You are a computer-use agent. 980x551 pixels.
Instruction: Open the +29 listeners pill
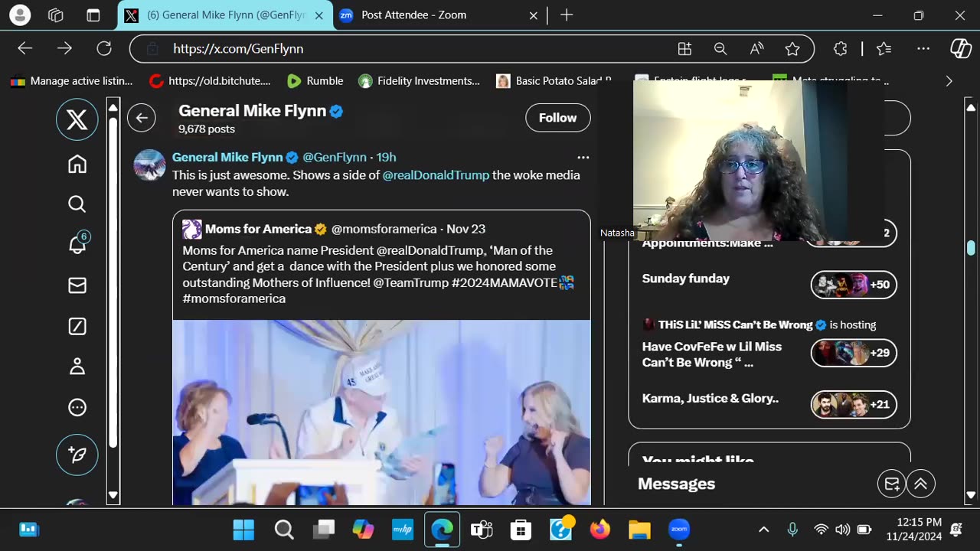click(854, 353)
